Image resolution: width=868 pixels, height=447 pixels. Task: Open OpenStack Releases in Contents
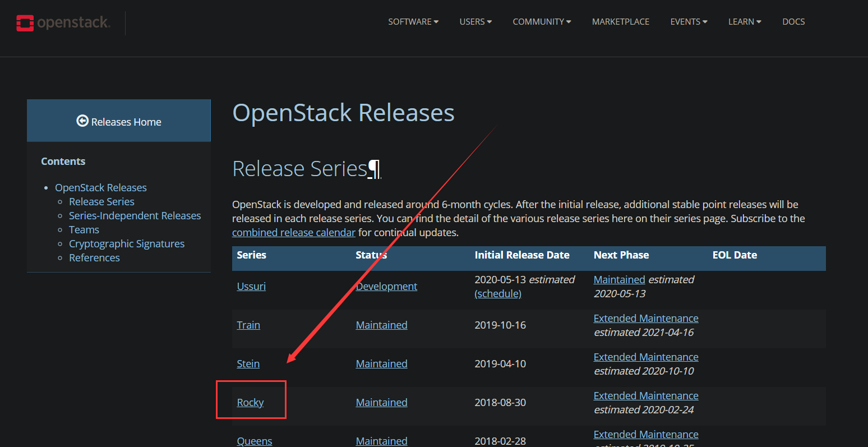point(101,187)
